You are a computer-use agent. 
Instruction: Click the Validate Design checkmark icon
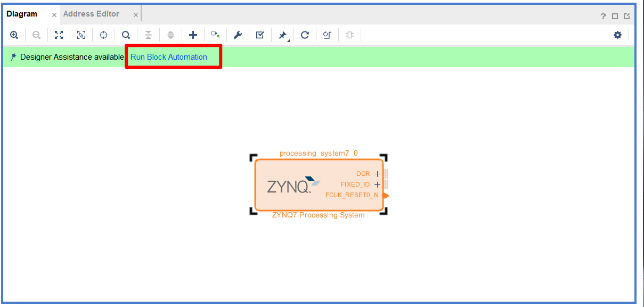coord(260,35)
